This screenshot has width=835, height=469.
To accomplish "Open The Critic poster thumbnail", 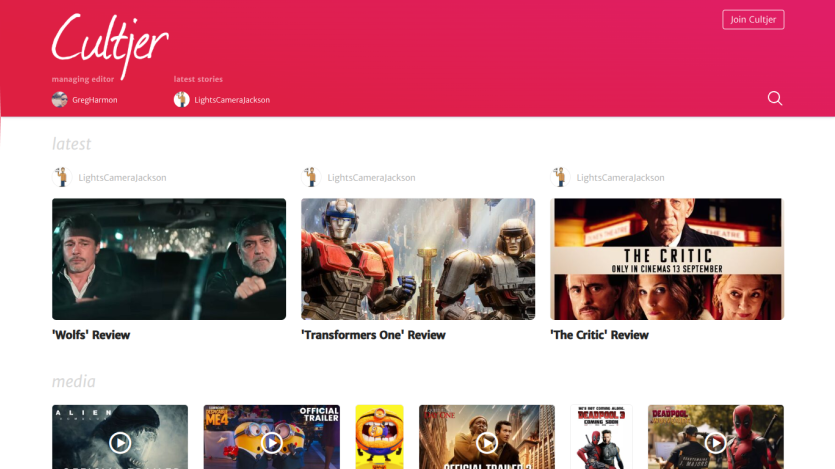I will [667, 259].
